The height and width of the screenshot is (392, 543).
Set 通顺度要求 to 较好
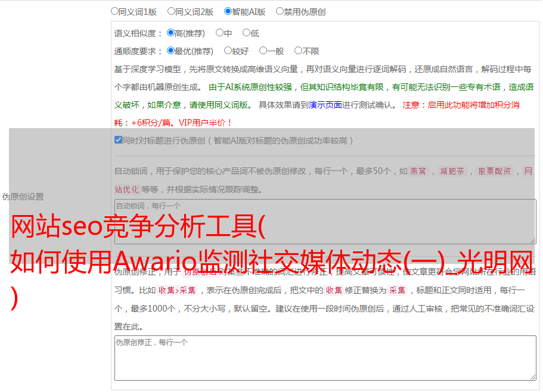click(228, 51)
